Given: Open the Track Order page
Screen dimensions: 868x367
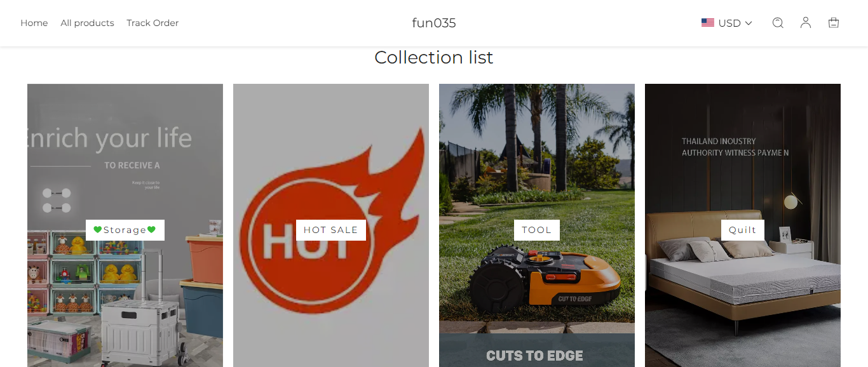Looking at the screenshot, I should pyautogui.click(x=153, y=23).
